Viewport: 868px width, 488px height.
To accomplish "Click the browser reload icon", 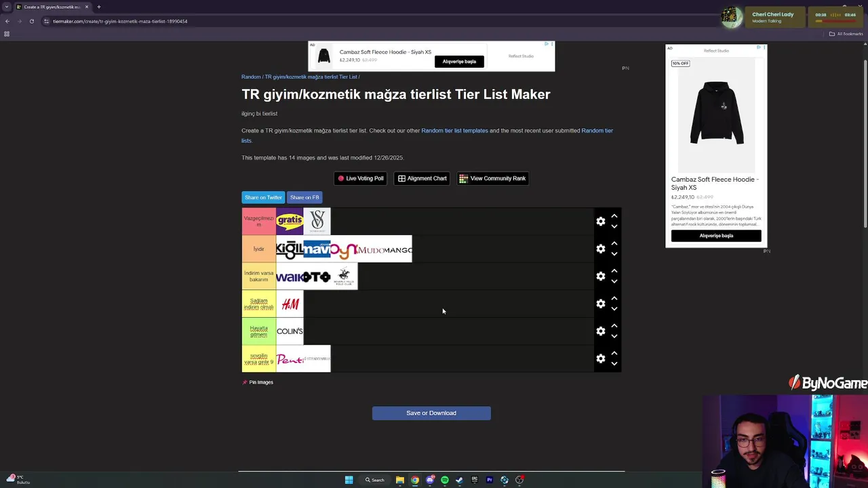I will [x=31, y=21].
